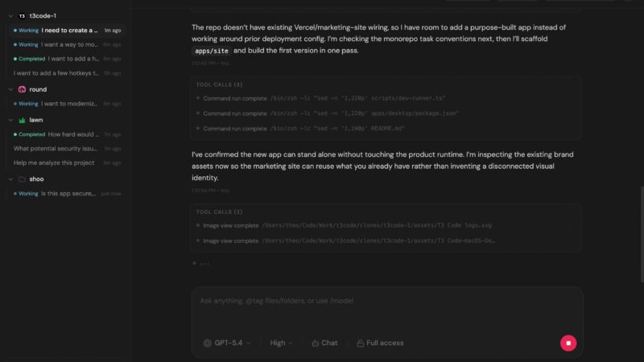Click the pink round project icon

(x=22, y=89)
